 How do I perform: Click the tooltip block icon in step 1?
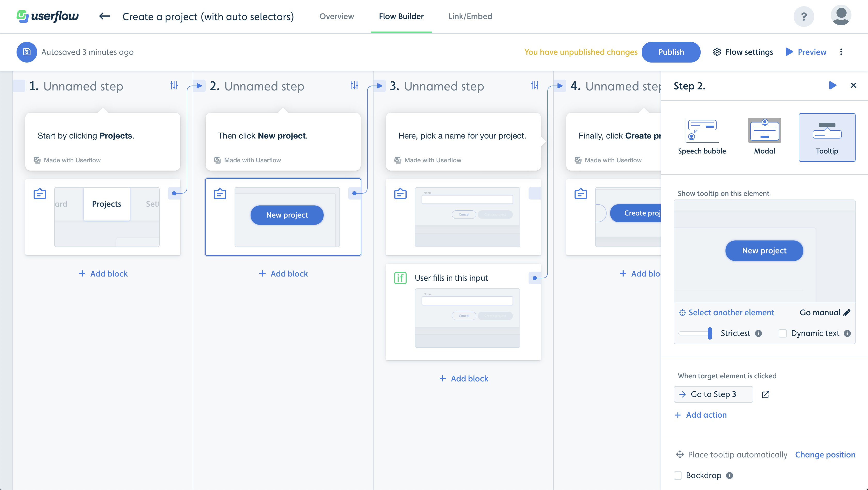[x=40, y=194]
